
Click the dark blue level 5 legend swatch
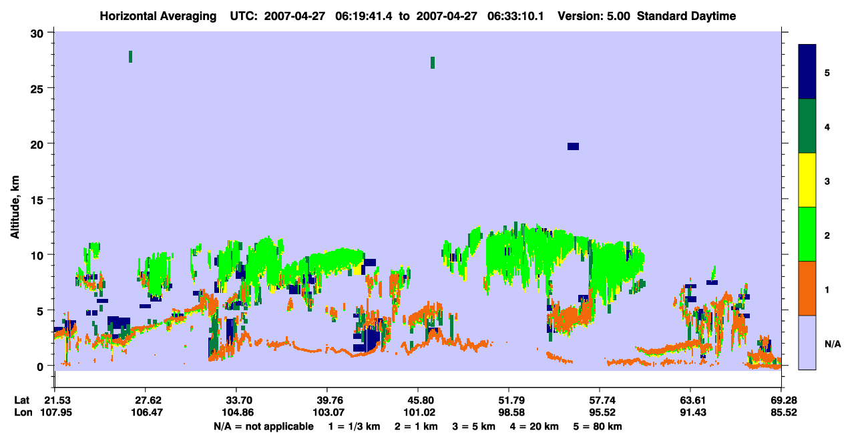tap(807, 71)
